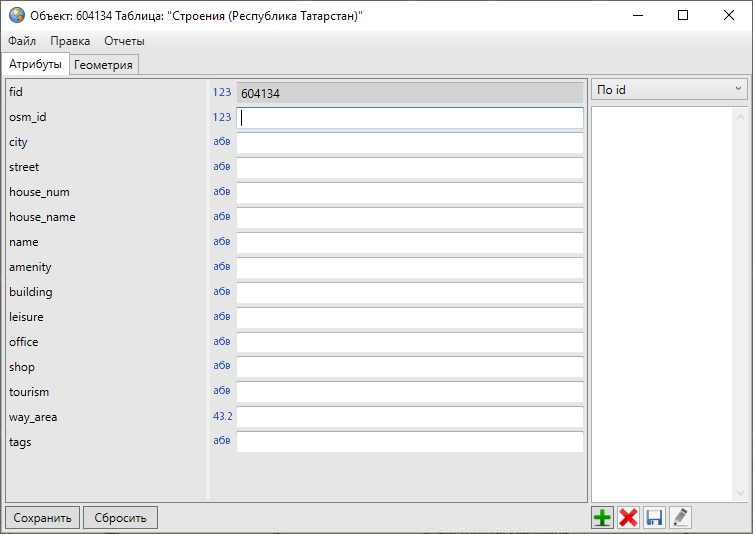Click into the building text field
This screenshot has width=753, height=534.
tap(409, 292)
